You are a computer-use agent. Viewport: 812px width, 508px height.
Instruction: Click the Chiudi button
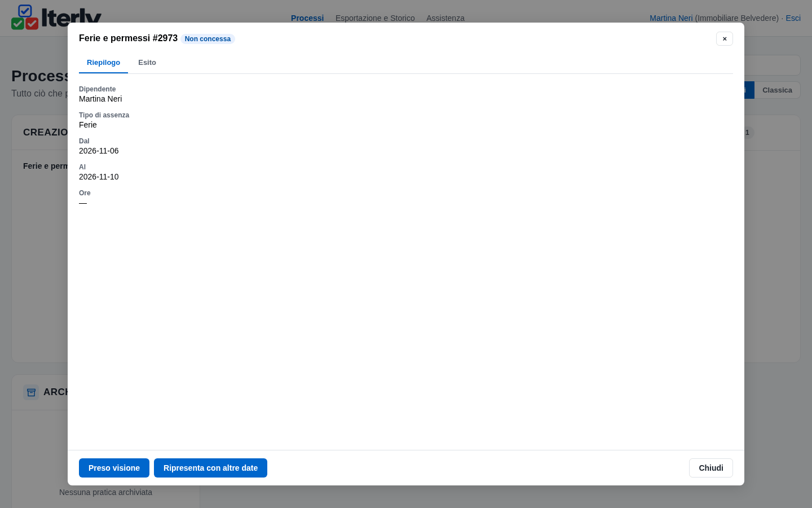711,468
